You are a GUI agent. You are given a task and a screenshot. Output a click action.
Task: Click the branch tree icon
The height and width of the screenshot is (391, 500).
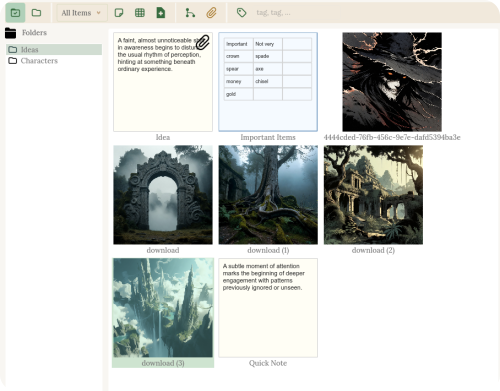coord(190,13)
